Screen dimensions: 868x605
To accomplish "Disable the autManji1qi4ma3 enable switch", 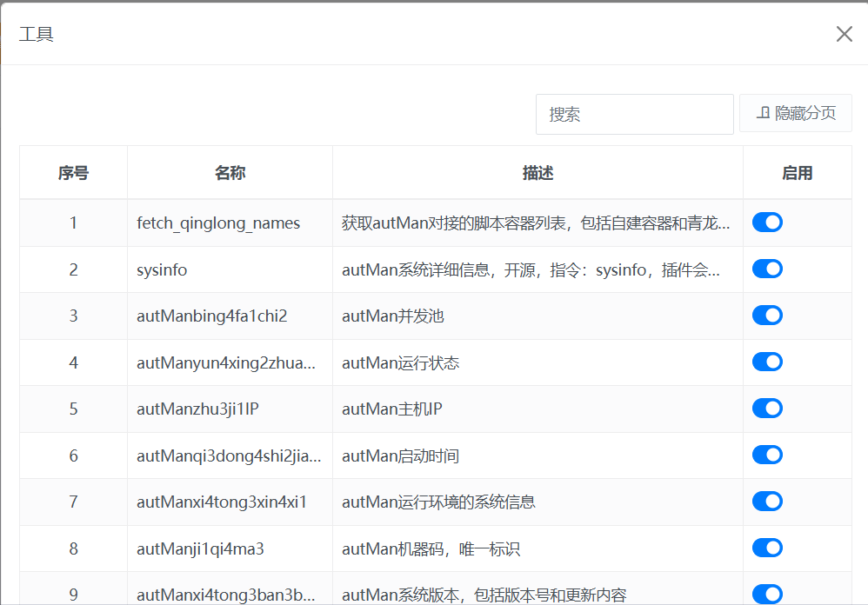I will [767, 548].
